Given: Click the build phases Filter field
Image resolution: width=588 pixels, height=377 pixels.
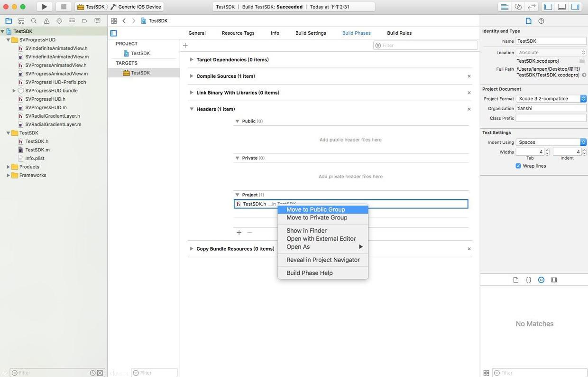Looking at the screenshot, I should [x=425, y=46].
